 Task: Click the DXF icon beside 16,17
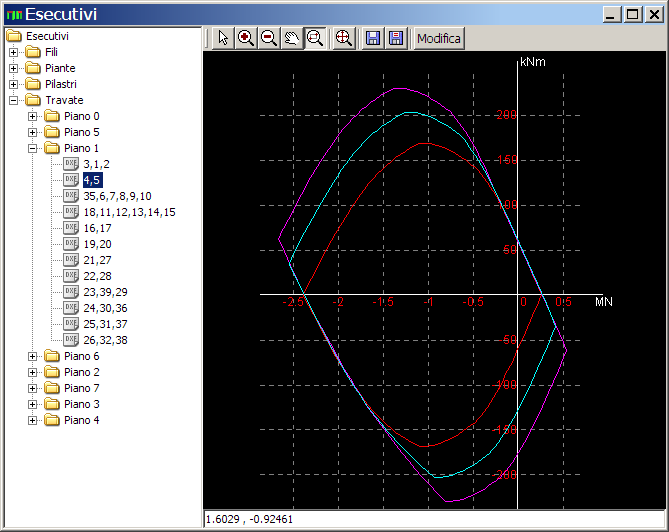pyautogui.click(x=71, y=228)
